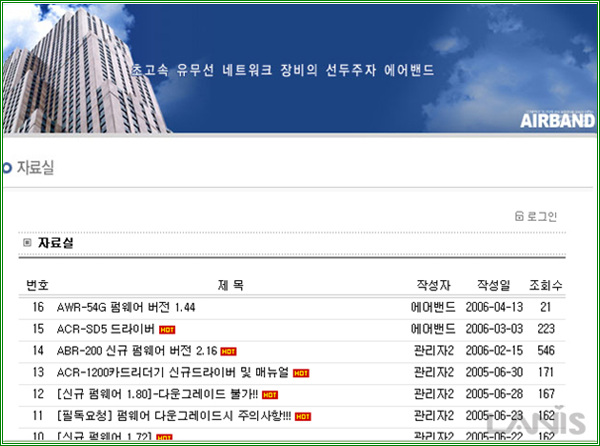The image size is (600, 446).
Task: Click HOT badge on ACR-1200 card reader row
Action: [x=301, y=373]
